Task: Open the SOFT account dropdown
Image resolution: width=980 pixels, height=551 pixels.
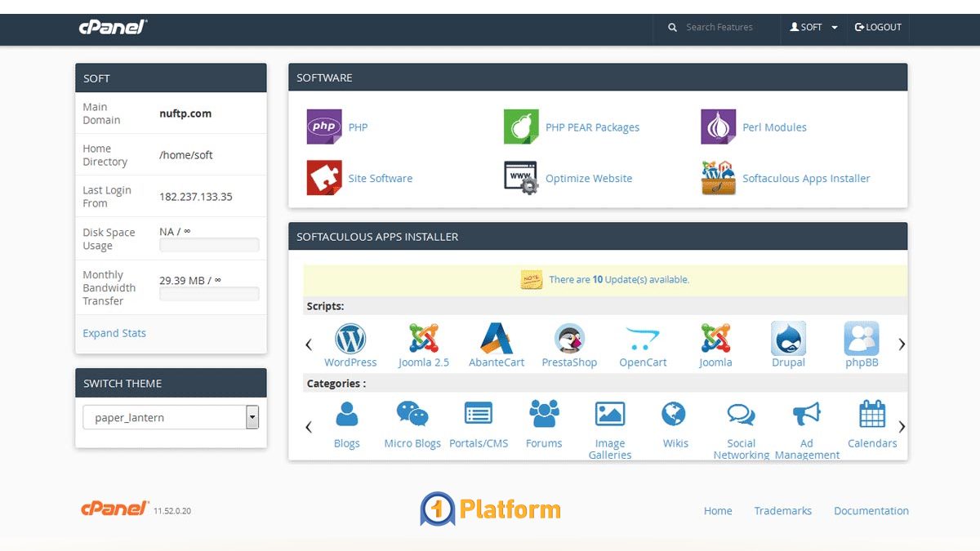Action: click(x=812, y=27)
